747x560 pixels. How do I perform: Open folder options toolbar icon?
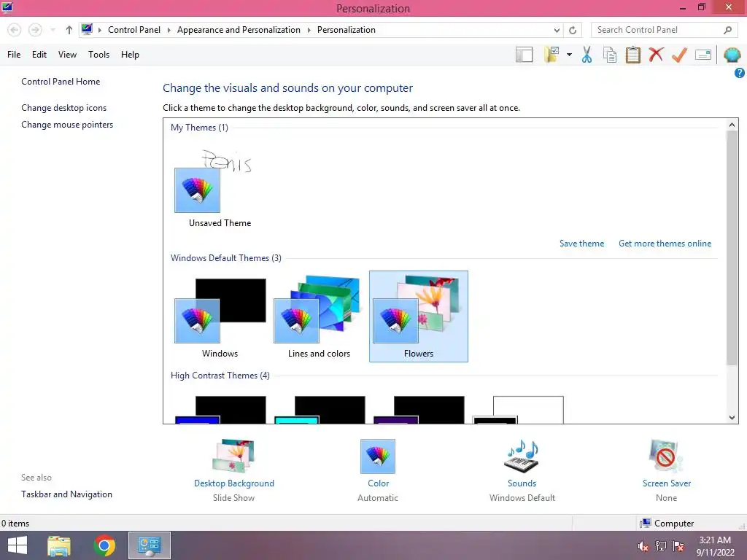coord(551,55)
